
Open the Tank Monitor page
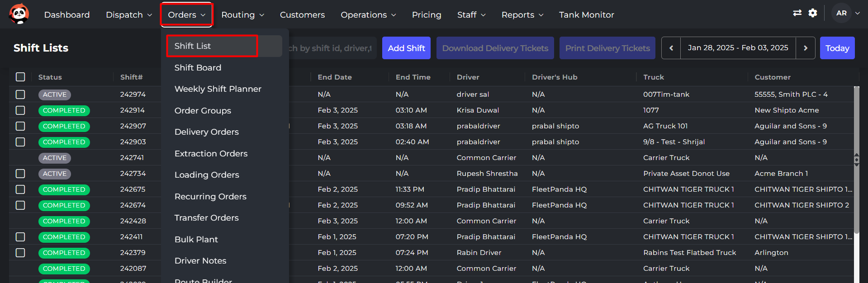[586, 15]
